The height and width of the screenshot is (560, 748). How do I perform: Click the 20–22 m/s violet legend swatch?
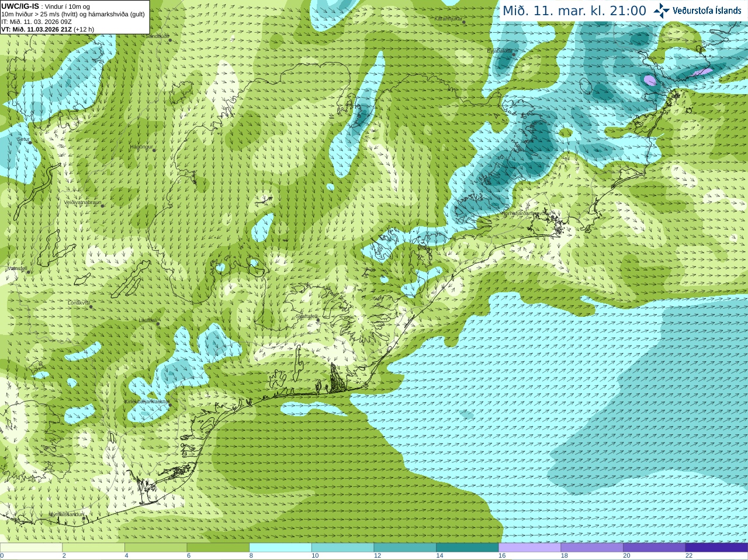pos(654,548)
